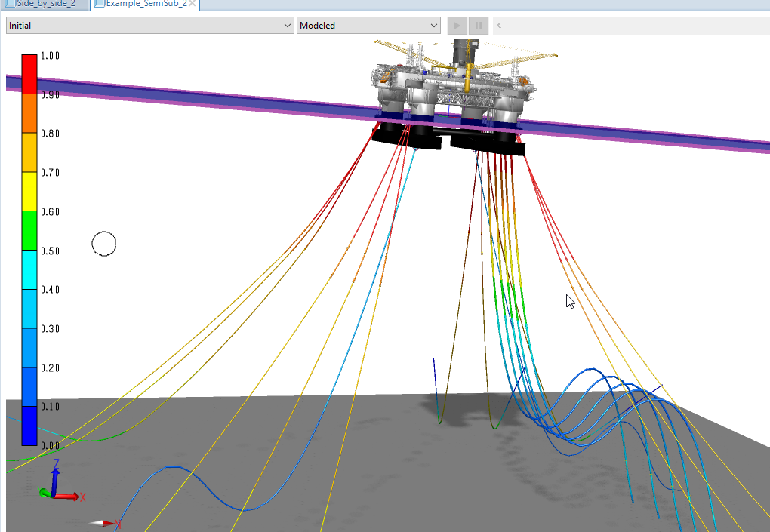The image size is (770, 532).
Task: Click the Side_by_side_2 tab document icon
Action: click(9, 4)
